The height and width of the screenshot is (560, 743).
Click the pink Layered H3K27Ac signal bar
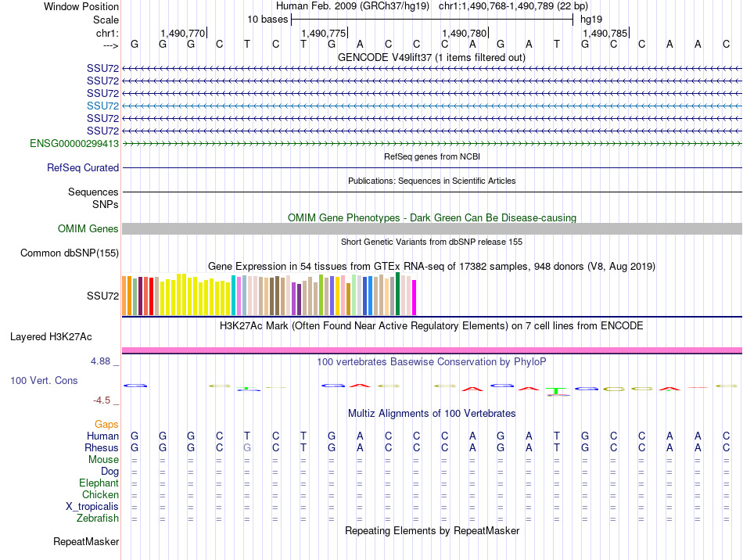click(x=431, y=350)
